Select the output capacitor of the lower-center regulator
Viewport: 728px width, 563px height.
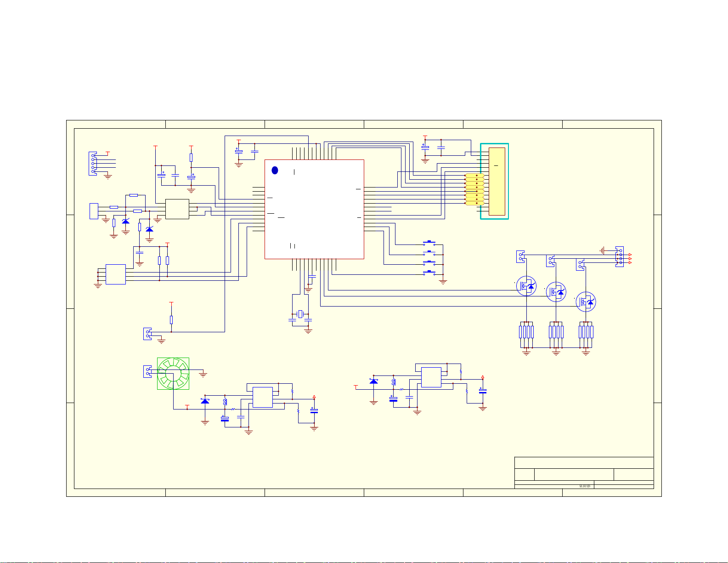coord(483,391)
